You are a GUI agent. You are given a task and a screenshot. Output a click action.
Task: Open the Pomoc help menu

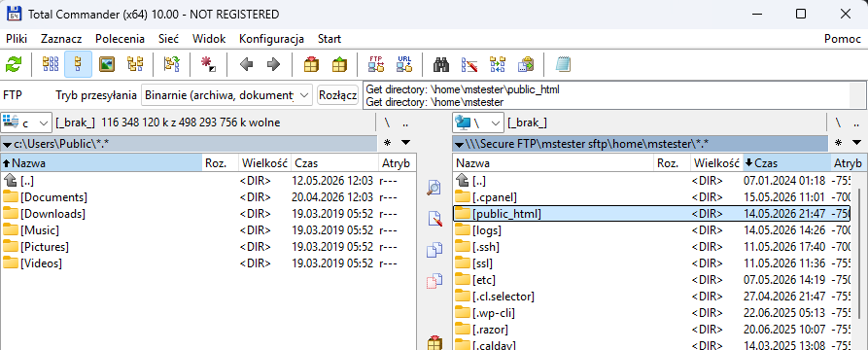tap(843, 39)
